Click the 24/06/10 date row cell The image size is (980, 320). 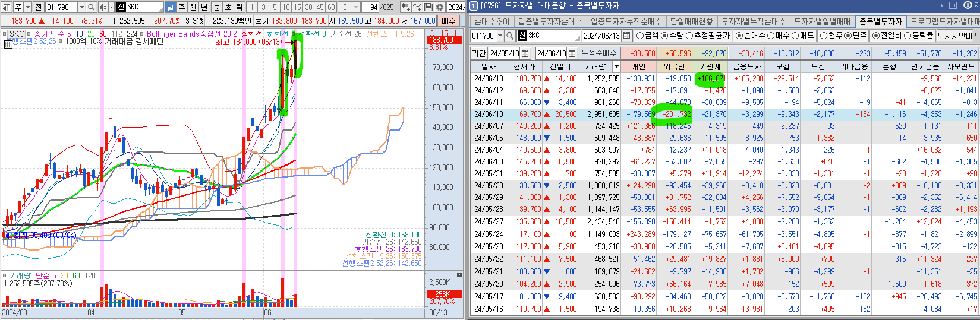pyautogui.click(x=489, y=114)
